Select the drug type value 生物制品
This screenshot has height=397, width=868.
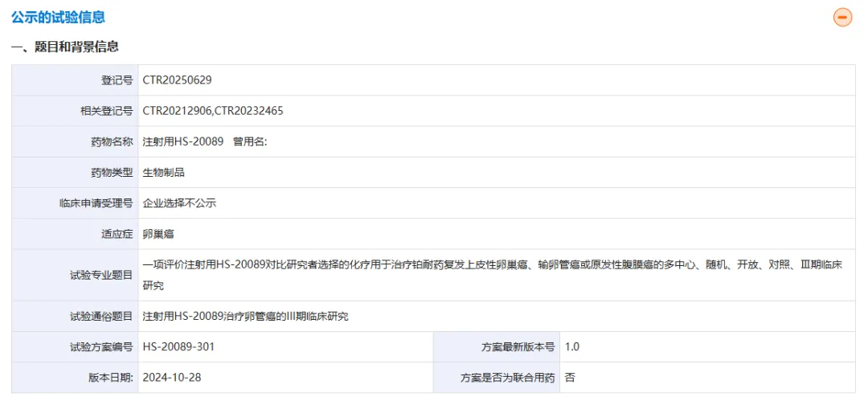[163, 172]
